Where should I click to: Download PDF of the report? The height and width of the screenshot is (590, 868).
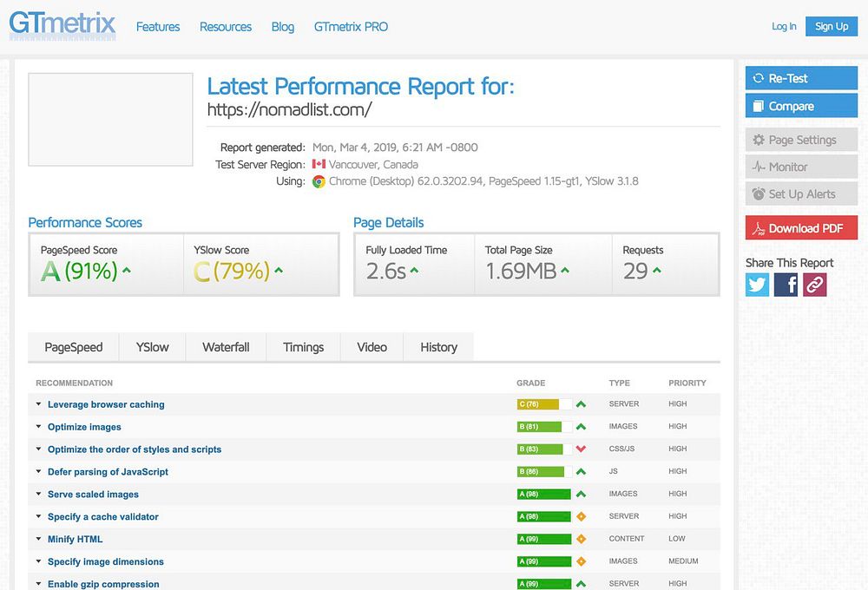coord(801,227)
